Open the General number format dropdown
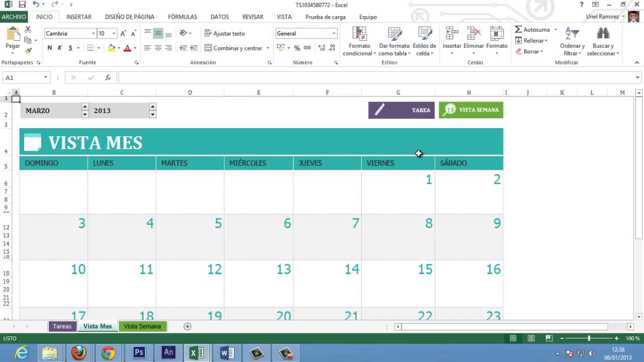The width and height of the screenshot is (644, 362). [334, 34]
